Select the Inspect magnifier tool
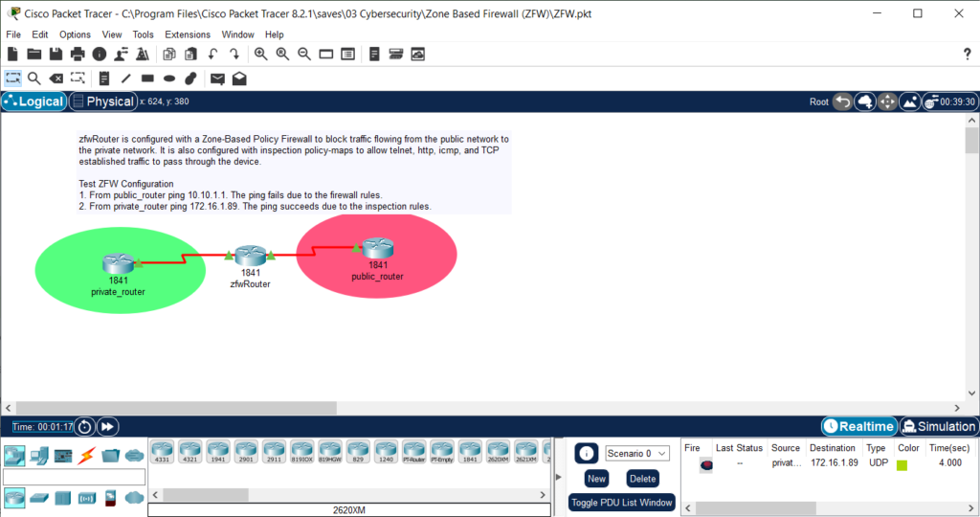Image resolution: width=980 pixels, height=517 pixels. (x=34, y=79)
